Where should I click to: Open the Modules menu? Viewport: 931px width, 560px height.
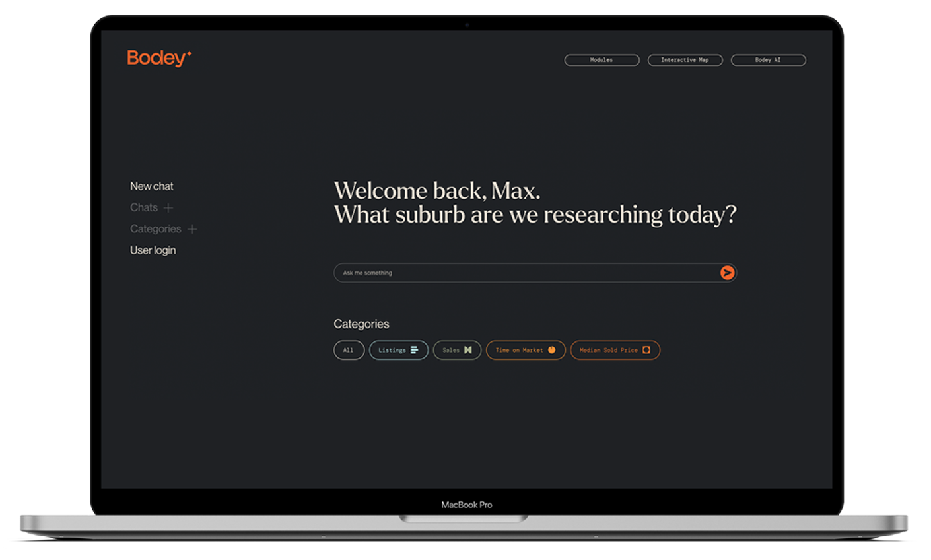click(x=602, y=60)
